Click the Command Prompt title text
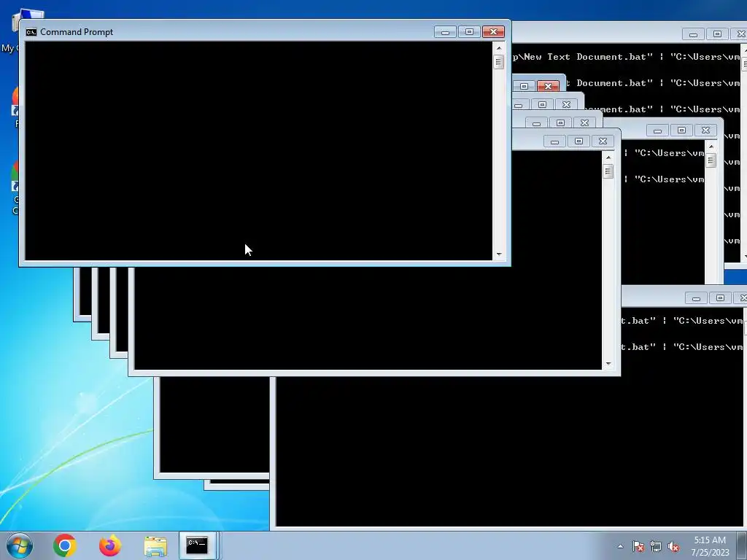Viewport: 747px width, 560px height. tap(77, 32)
